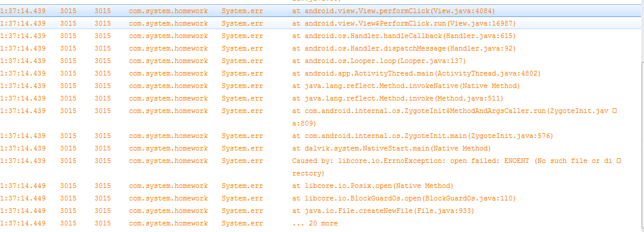Click the Handler.handleCallback stack trace line
This screenshot has width=644, height=232.
(x=320, y=36)
